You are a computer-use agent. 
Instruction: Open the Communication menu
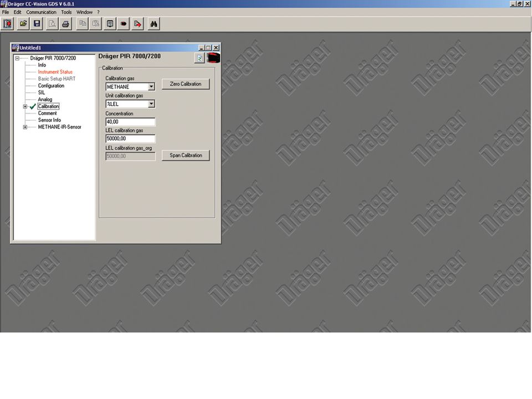(41, 12)
